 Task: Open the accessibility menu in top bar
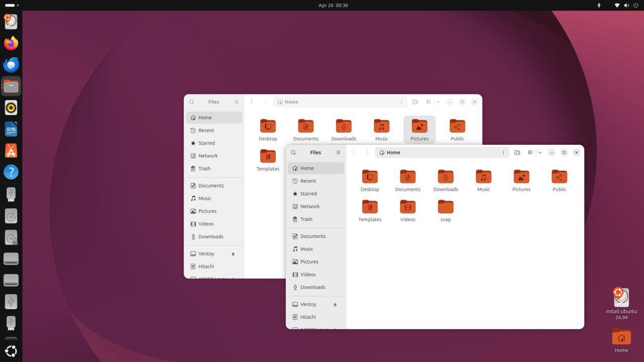(599, 5)
